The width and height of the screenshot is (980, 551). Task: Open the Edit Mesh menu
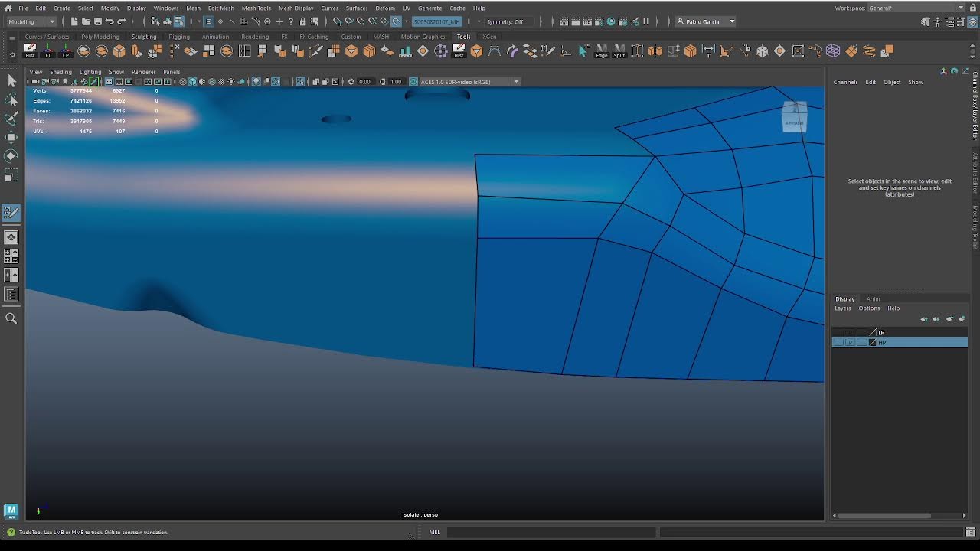coord(221,8)
